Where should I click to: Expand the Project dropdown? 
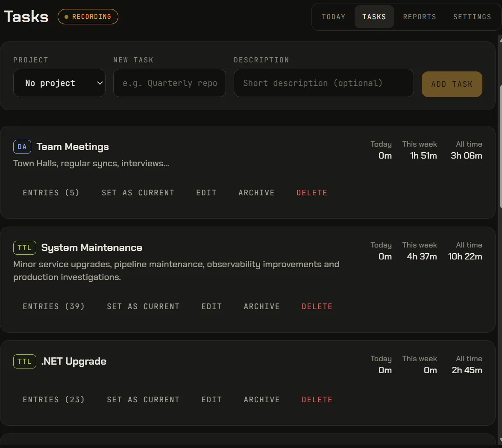click(x=59, y=83)
